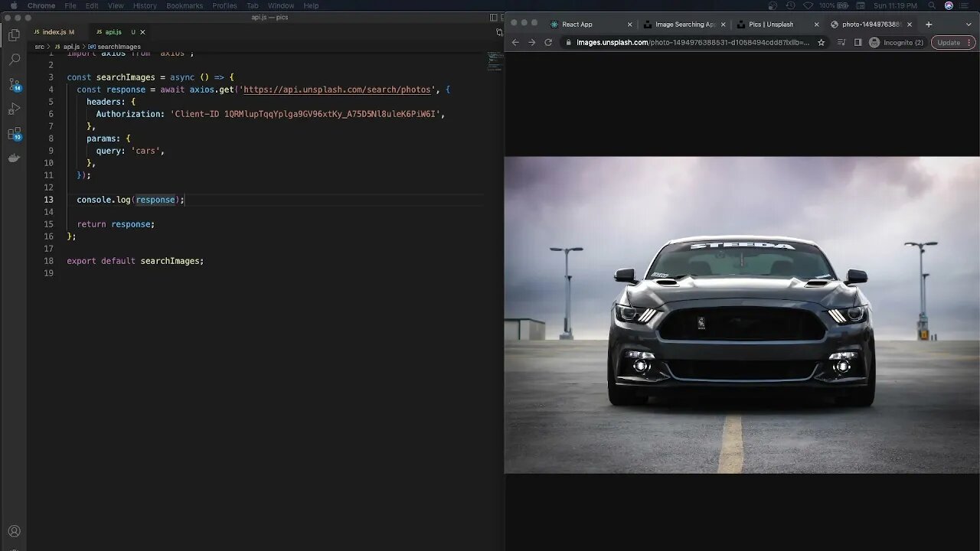The width and height of the screenshot is (980, 551).
Task: Close the api.js editor tab
Action: pyautogui.click(x=142, y=32)
